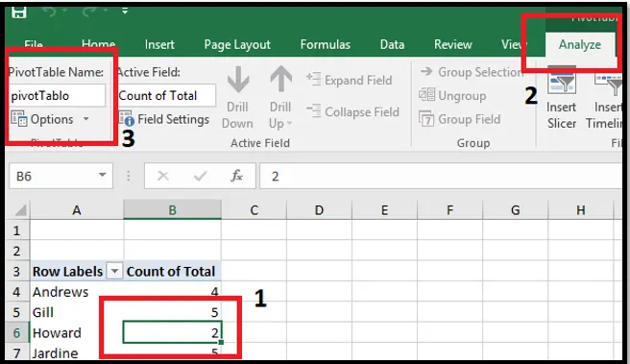Click the Redo arrow in quick access toolbar
This screenshot has height=364, width=630.
point(88,12)
